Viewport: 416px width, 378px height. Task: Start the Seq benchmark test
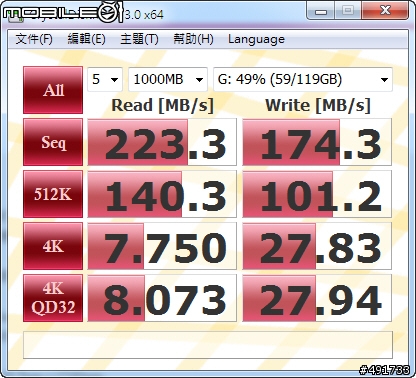coord(53,142)
